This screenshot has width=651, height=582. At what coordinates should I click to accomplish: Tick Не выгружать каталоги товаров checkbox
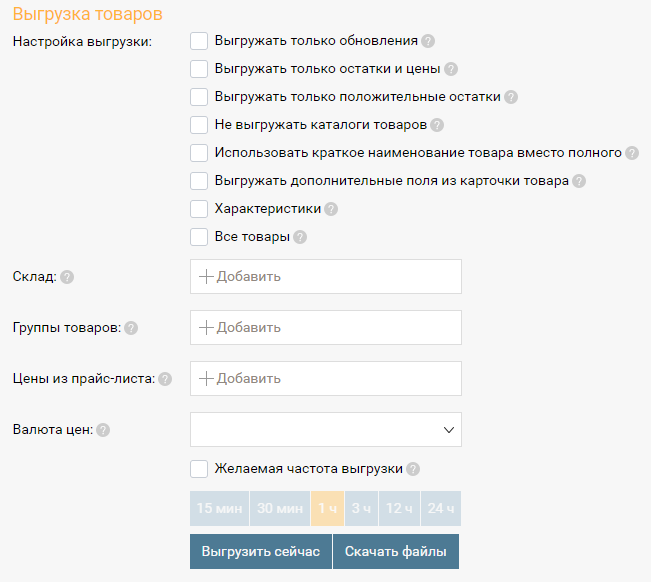click(199, 125)
